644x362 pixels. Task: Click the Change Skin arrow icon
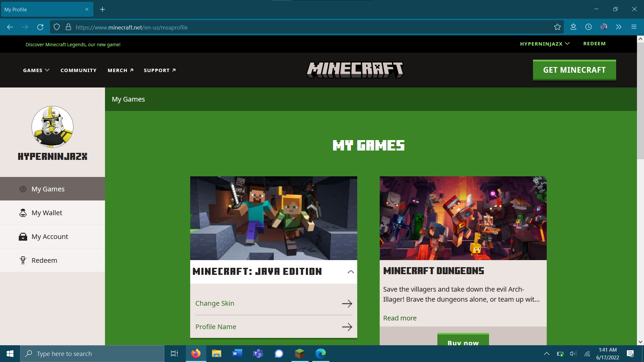(x=347, y=304)
